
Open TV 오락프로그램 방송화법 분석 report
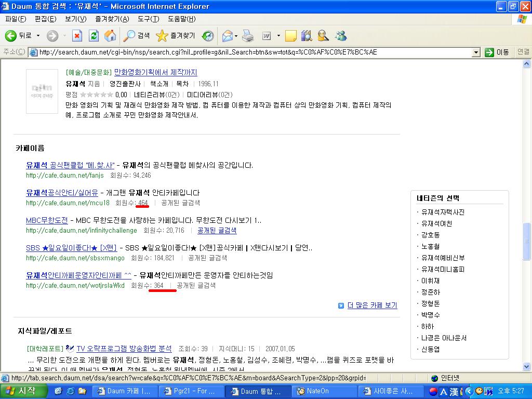point(124,349)
